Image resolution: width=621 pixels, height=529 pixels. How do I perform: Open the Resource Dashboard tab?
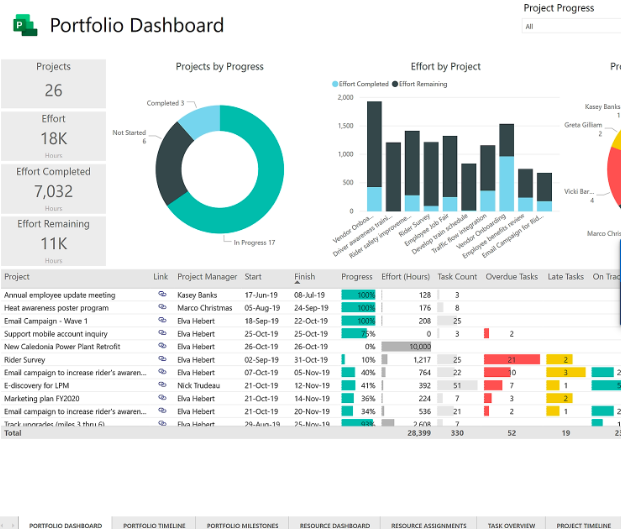pyautogui.click(x=336, y=524)
